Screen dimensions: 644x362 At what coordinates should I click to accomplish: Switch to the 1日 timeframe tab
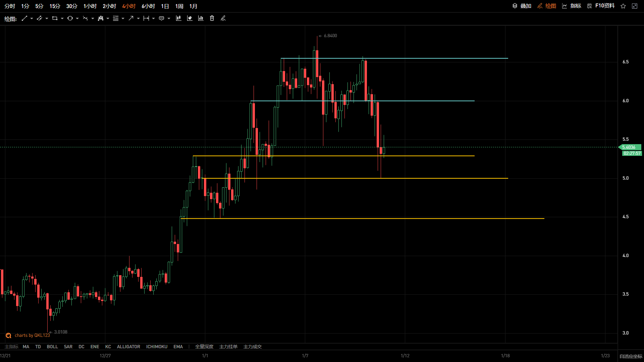click(165, 6)
